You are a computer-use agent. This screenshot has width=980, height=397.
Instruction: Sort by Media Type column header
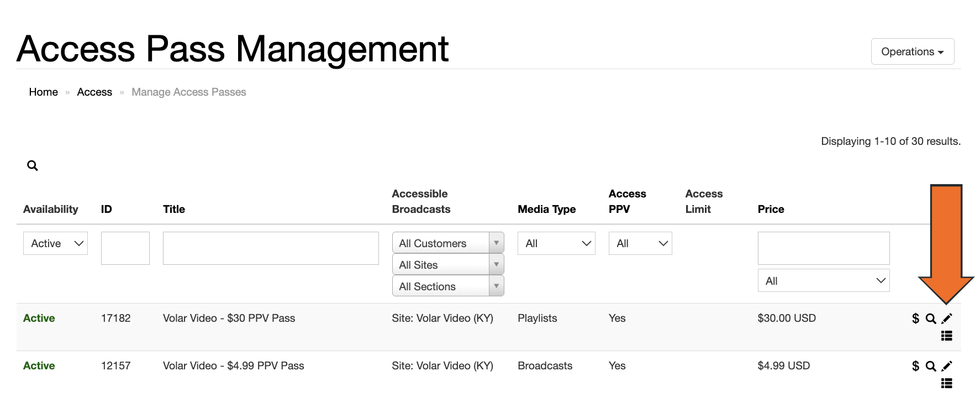[x=547, y=209]
